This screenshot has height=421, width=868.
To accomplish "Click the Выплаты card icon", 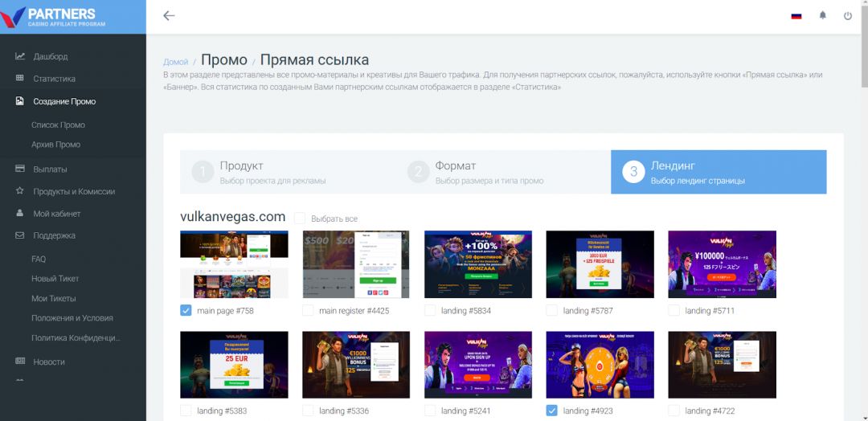I will 20,169.
